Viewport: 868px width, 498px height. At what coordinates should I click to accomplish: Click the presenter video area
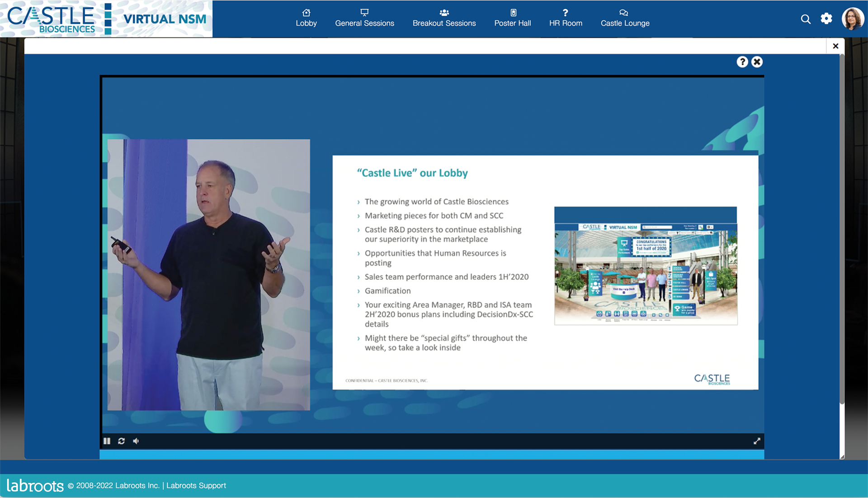click(x=209, y=275)
